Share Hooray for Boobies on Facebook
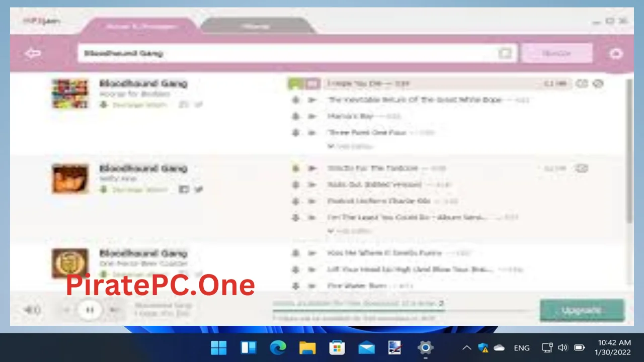Screen dimensions: 644x362 (x=184, y=105)
